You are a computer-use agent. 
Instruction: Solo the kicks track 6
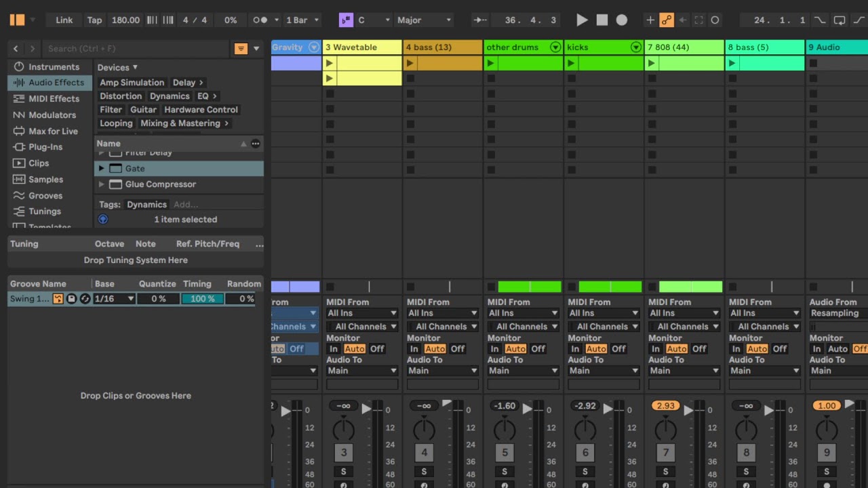pyautogui.click(x=585, y=471)
